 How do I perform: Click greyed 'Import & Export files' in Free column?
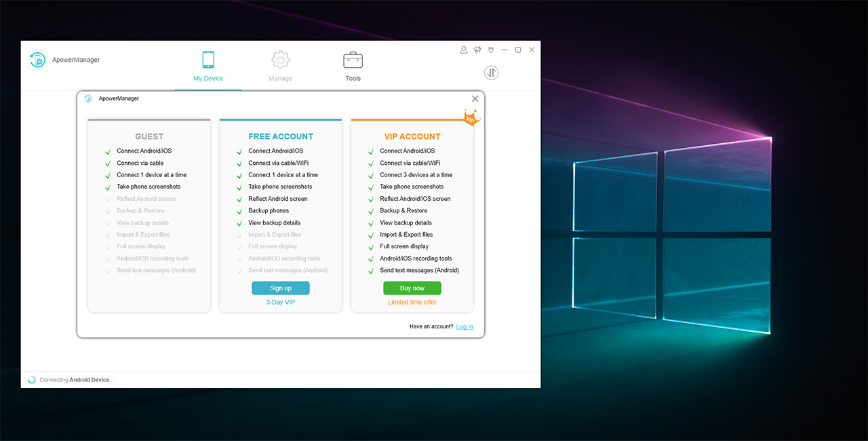275,235
